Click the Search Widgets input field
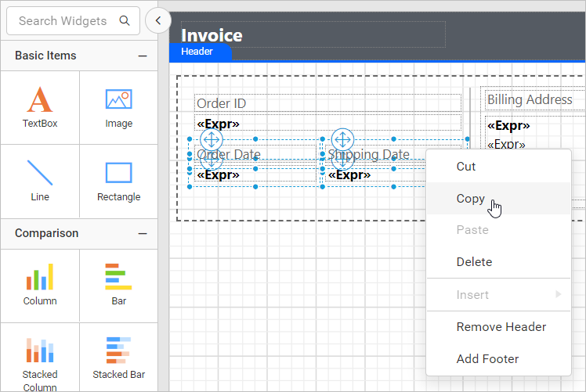Screen dimensions: 586x392 click(x=63, y=21)
